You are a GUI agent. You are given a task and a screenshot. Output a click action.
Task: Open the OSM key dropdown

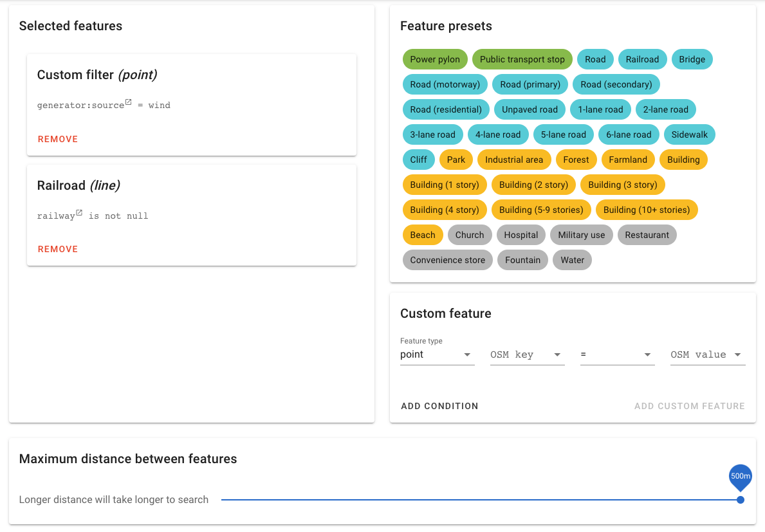(528, 355)
